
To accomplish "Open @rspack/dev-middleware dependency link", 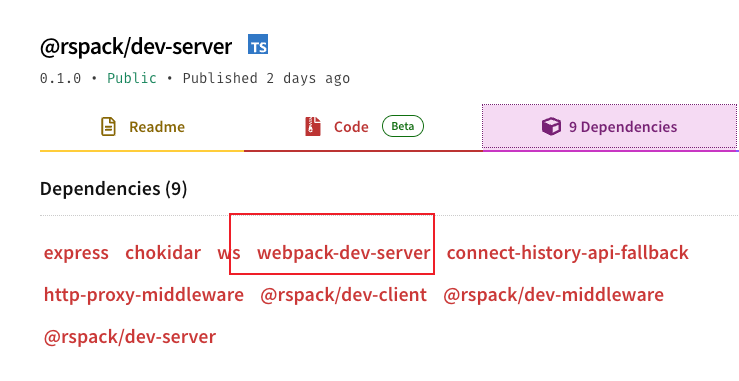I will click(x=553, y=295).
